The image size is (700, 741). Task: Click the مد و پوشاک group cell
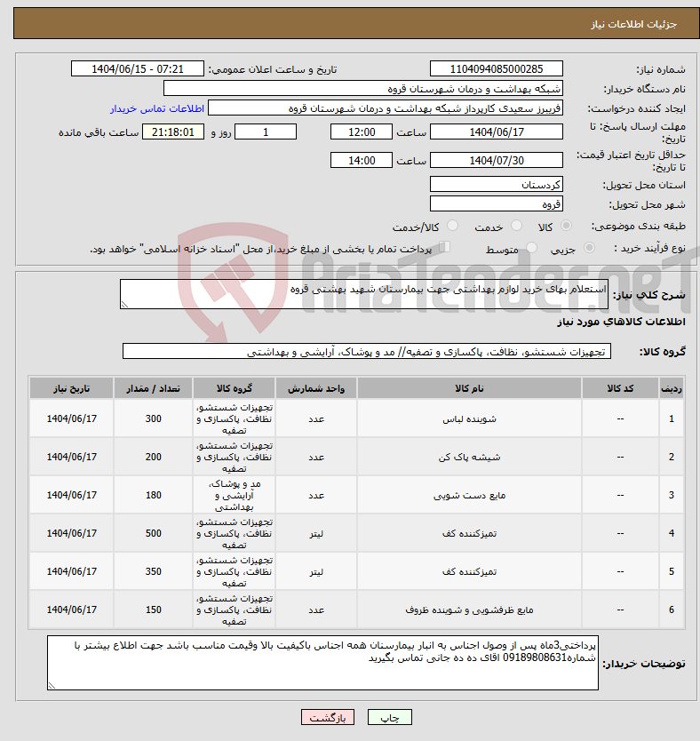pyautogui.click(x=234, y=495)
